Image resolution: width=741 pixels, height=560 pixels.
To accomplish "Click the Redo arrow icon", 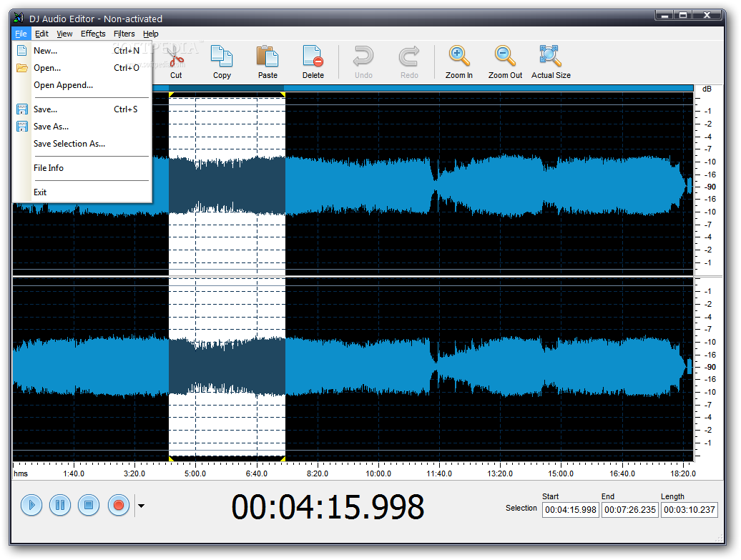I will tap(409, 62).
